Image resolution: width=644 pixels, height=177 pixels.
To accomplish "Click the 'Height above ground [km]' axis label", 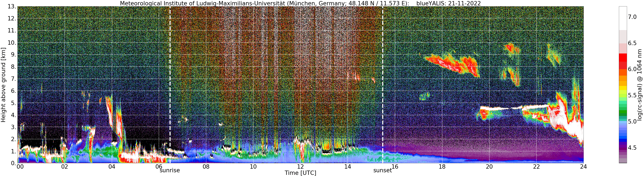I will tap(3, 85).
